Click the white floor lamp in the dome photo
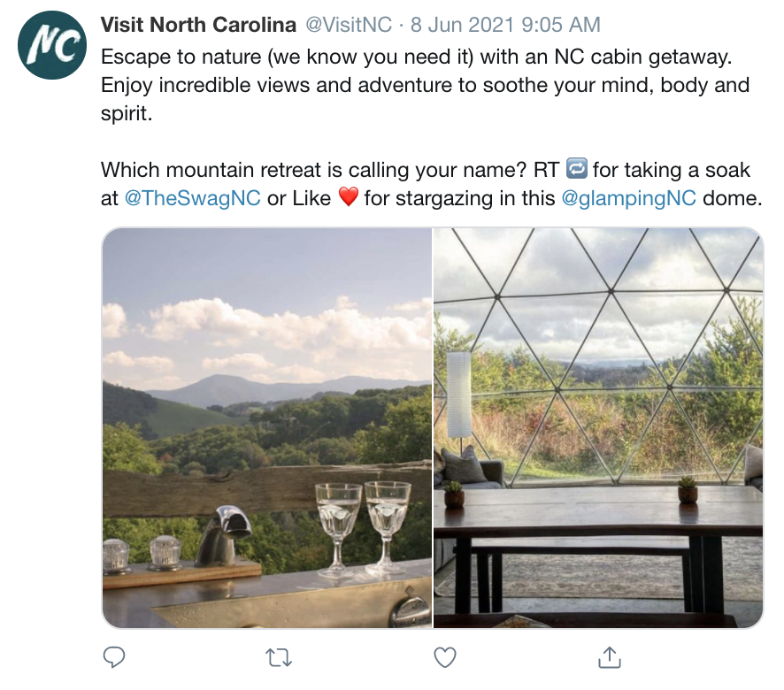This screenshot has width=784, height=690. tap(458, 395)
